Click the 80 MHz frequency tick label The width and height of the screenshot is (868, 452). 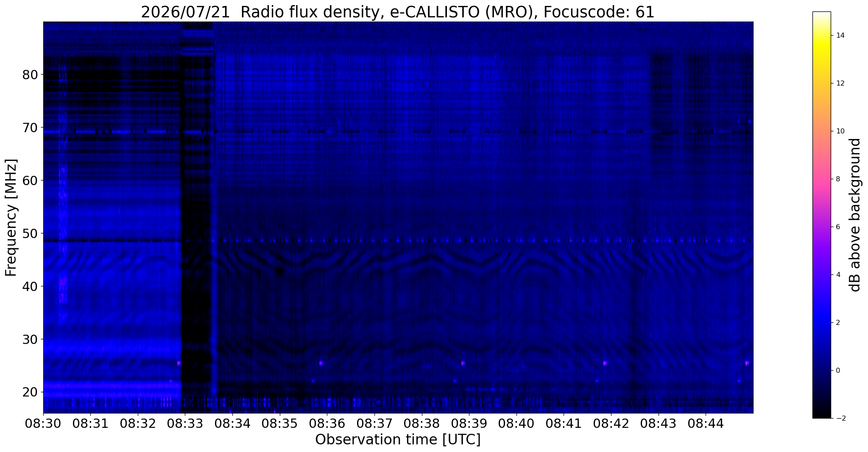point(30,75)
